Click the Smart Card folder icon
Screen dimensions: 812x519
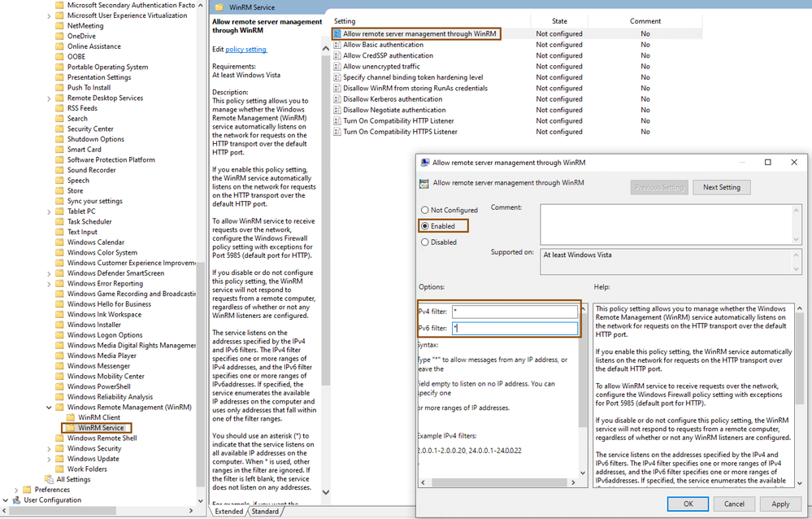pyautogui.click(x=59, y=150)
